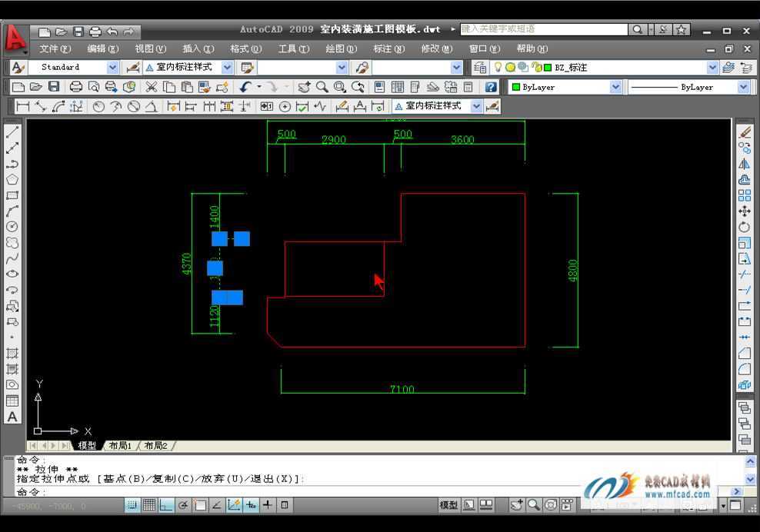This screenshot has width=760, height=532.
Task: Click the Cut scissors icon
Action: [152, 87]
